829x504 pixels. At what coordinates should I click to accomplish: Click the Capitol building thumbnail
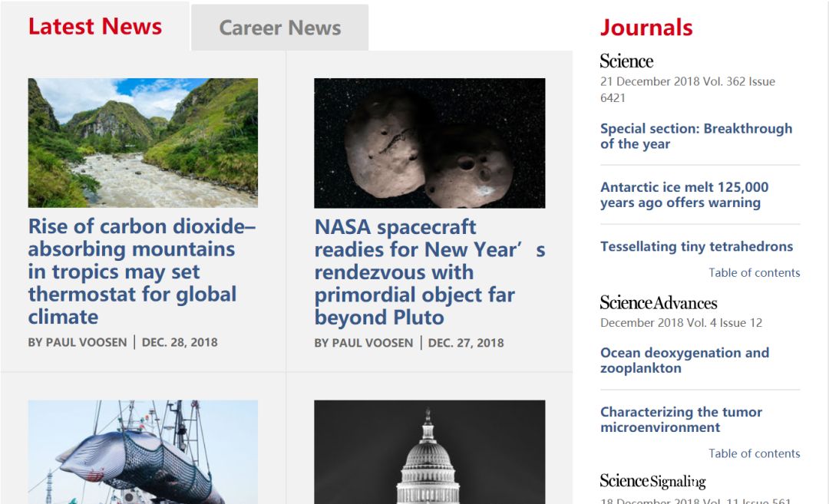click(429, 451)
